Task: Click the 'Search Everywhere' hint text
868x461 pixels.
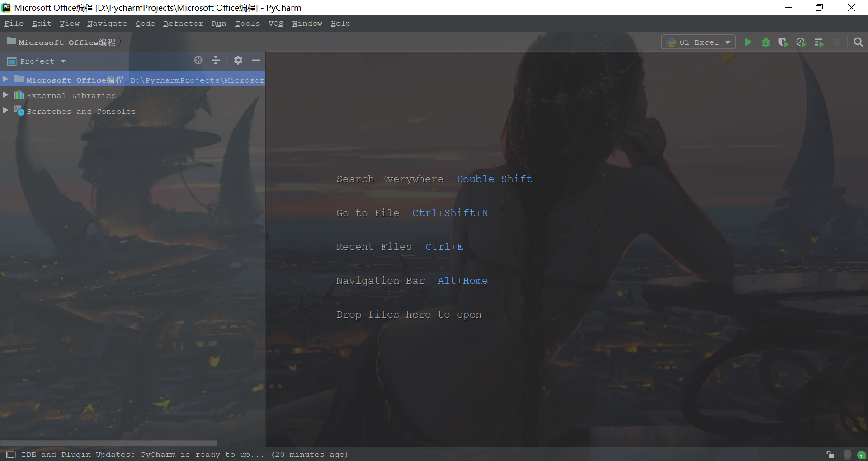Action: coord(390,179)
